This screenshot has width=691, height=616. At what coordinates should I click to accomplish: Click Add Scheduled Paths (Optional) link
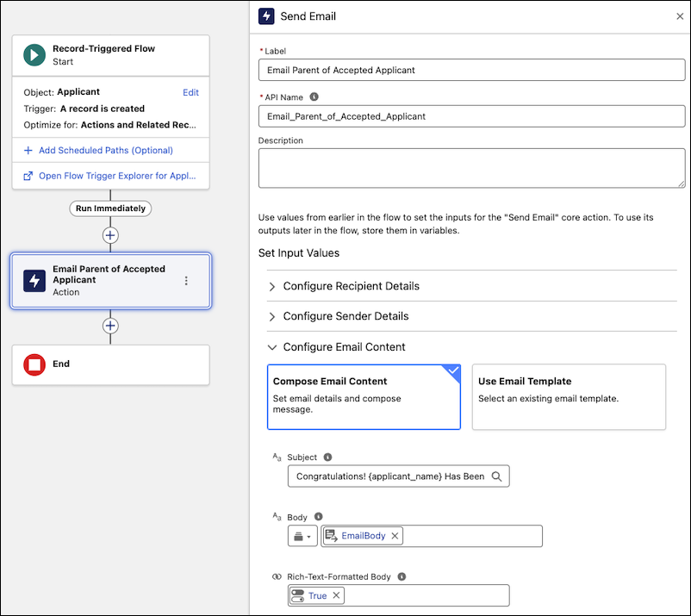point(106,150)
